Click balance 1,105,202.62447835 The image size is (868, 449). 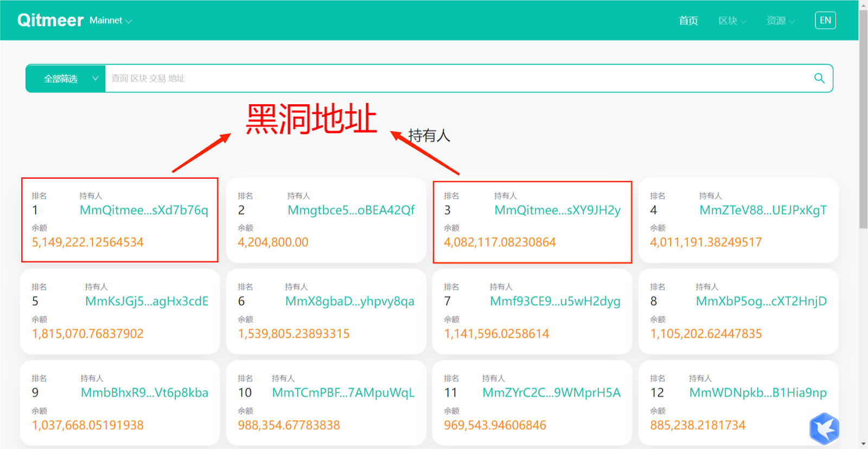706,333
